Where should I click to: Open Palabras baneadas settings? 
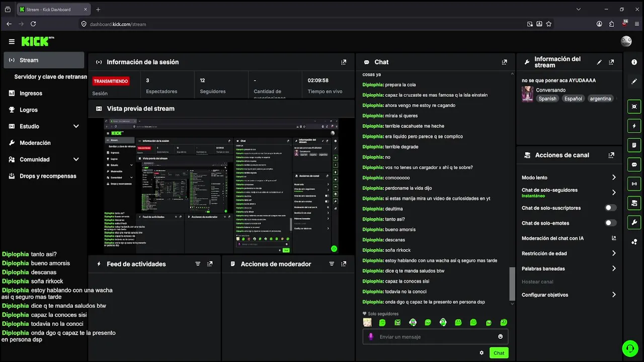pos(569,268)
